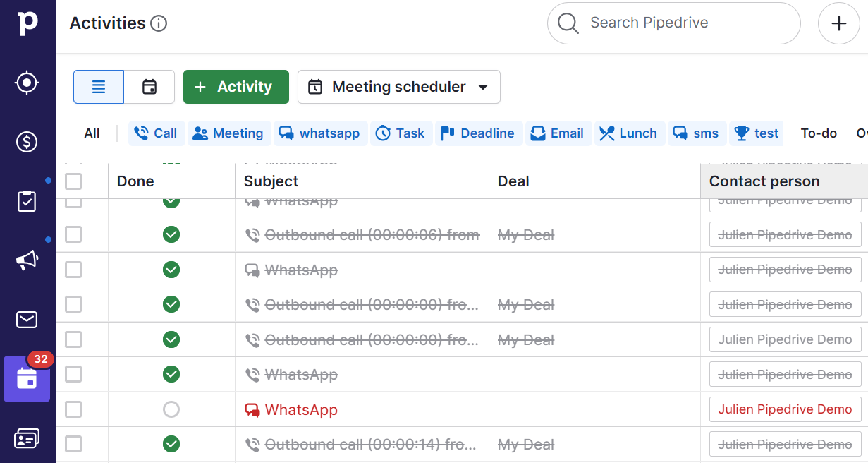
Task: Open Mail envelope icon in sidebar
Action: 27,320
